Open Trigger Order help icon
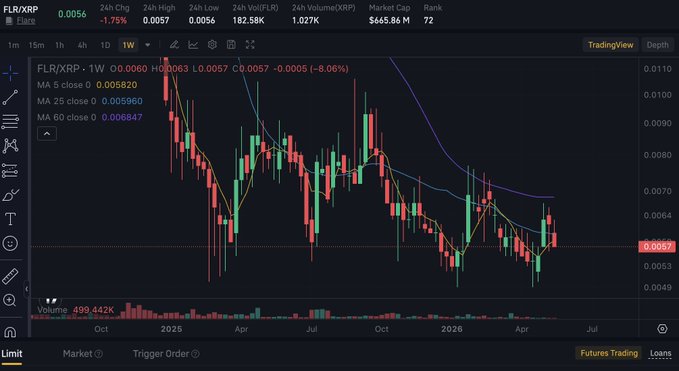 pos(195,354)
